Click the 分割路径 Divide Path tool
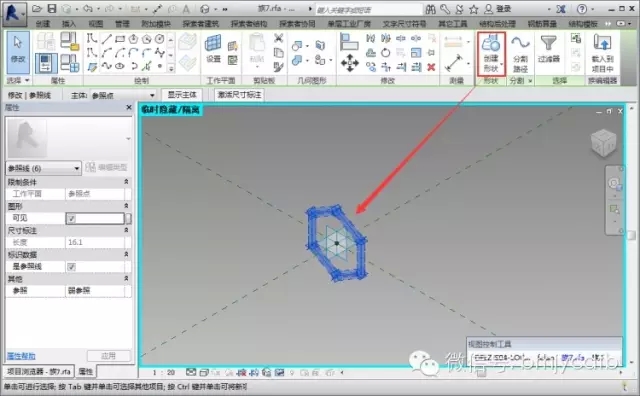Screen dimensions: 640x396 click(x=520, y=54)
